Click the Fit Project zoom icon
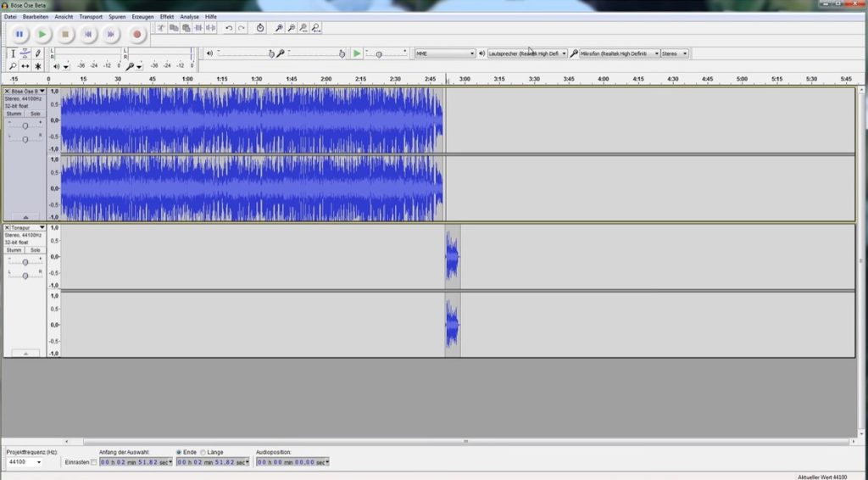The image size is (868, 480). tap(316, 28)
